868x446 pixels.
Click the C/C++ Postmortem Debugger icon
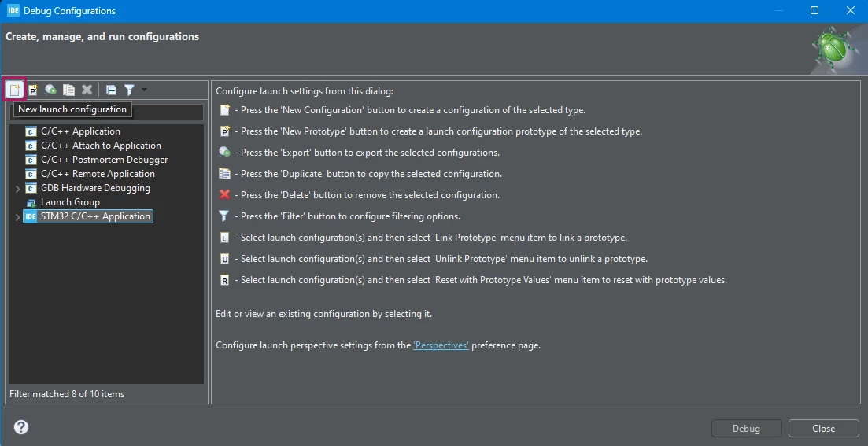31,160
